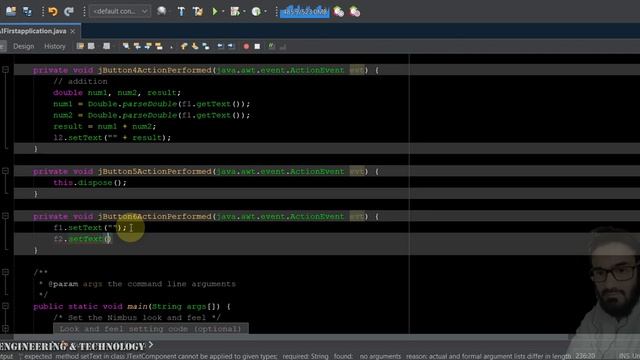This screenshot has width=640, height=360.
Task: Toggle Bookmark icon in editor toolbar
Action: pyautogui.click(x=206, y=47)
